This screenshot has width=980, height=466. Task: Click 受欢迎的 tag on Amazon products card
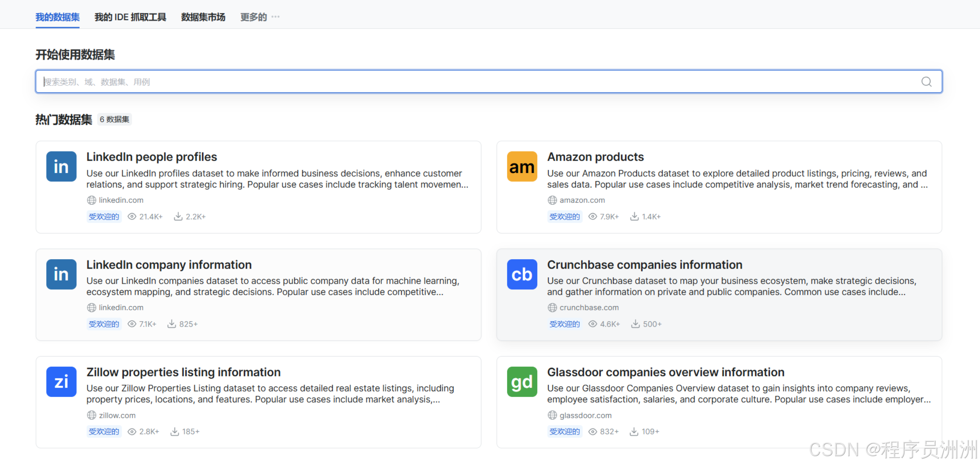pyautogui.click(x=564, y=216)
